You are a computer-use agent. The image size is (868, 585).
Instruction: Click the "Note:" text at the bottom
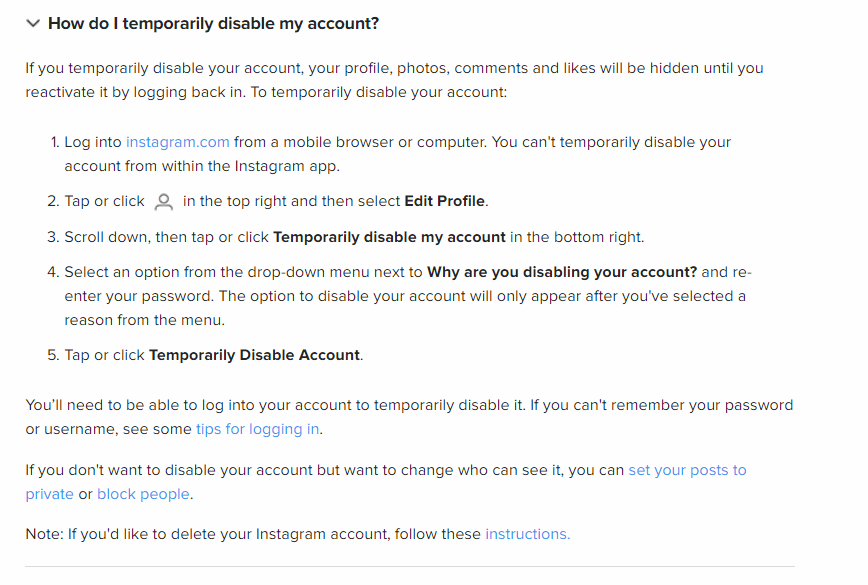click(45, 534)
